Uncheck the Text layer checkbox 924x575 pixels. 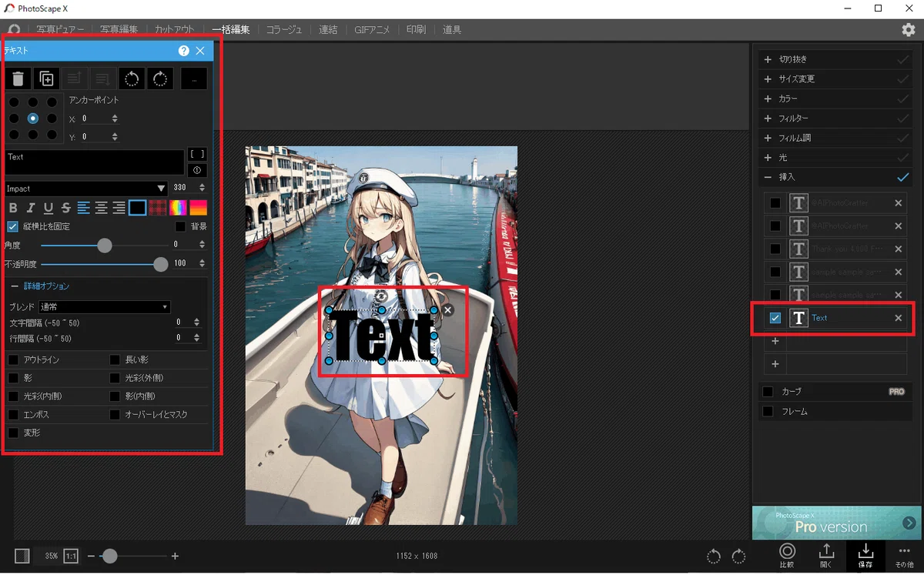pyautogui.click(x=775, y=318)
